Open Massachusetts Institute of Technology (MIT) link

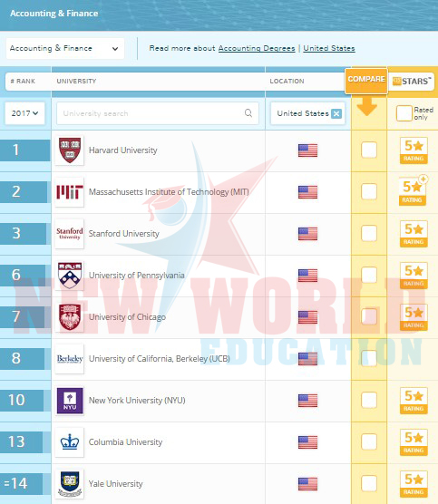pyautogui.click(x=169, y=192)
